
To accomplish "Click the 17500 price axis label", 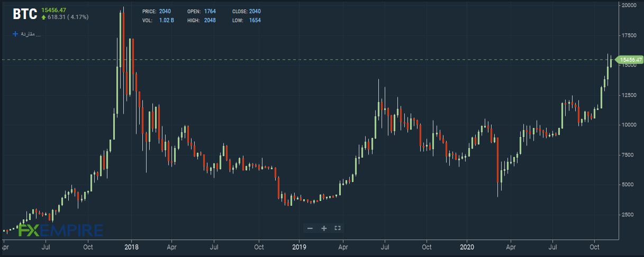I will point(628,35).
